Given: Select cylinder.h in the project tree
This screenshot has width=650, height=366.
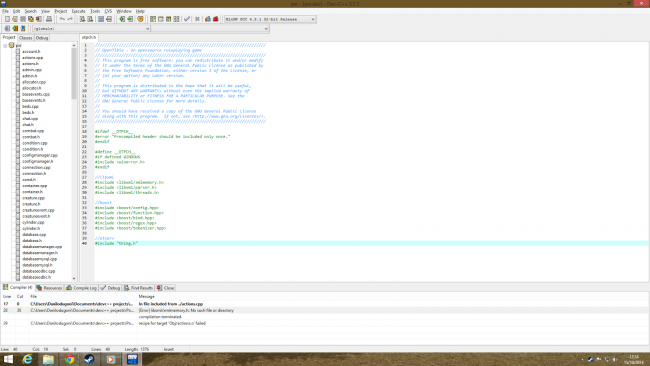Looking at the screenshot, I should (31, 228).
